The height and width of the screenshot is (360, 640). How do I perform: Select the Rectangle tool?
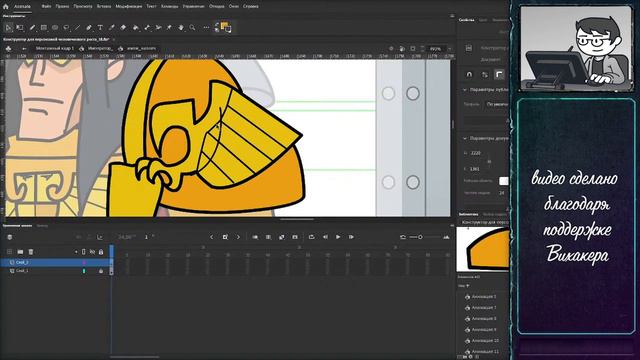coord(44,27)
